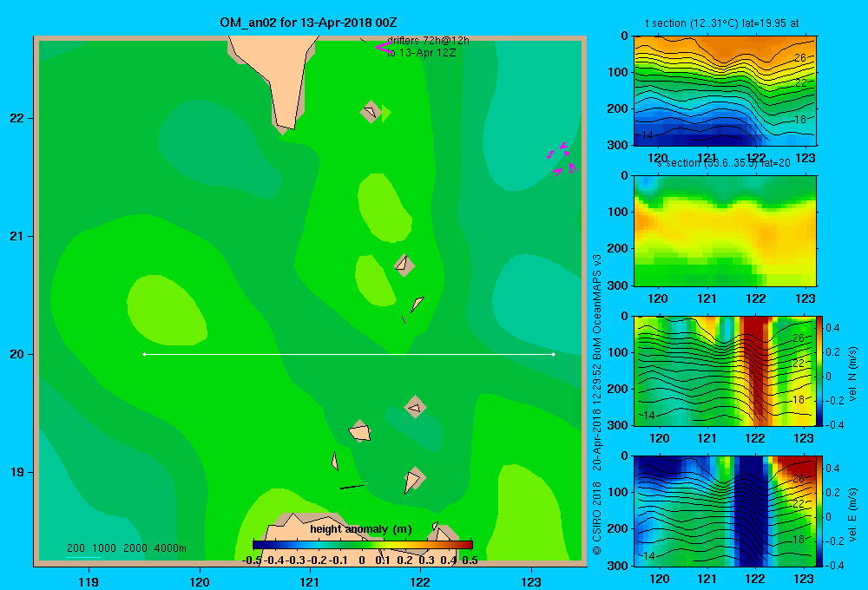Click the short teal line under the depth legend
868x590 pixels.
point(83,557)
